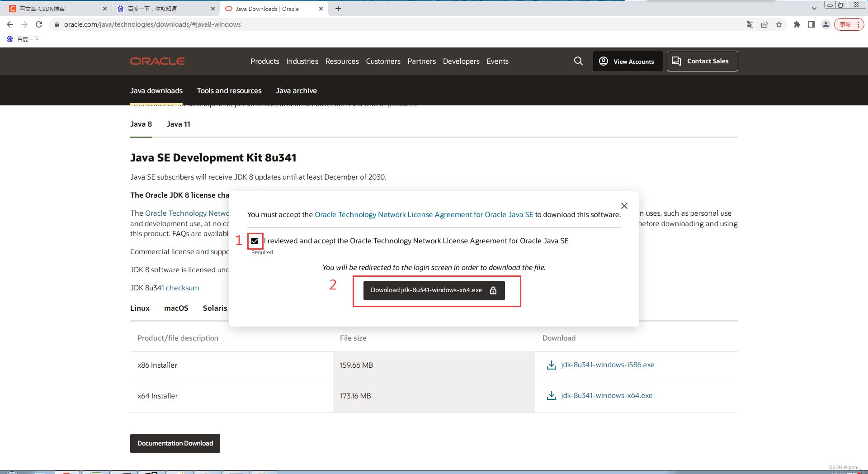Click the Oracle logo
Screen dimensions: 868x474
pos(157,61)
